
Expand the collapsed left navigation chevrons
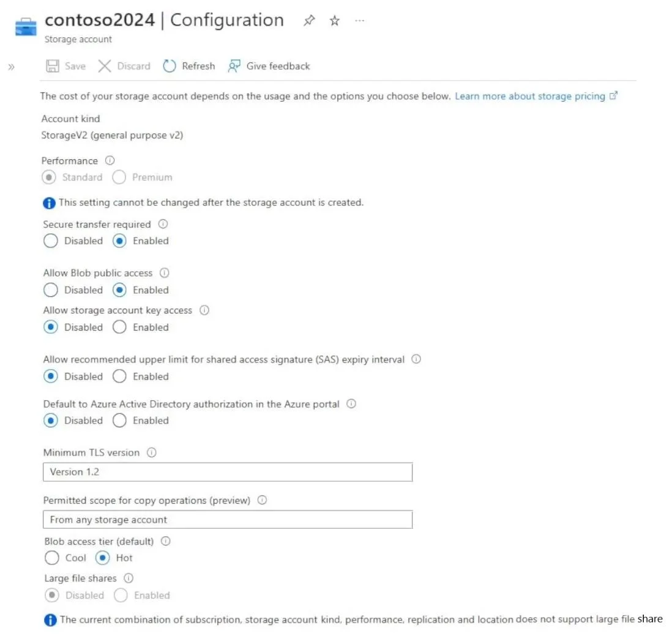(11, 67)
